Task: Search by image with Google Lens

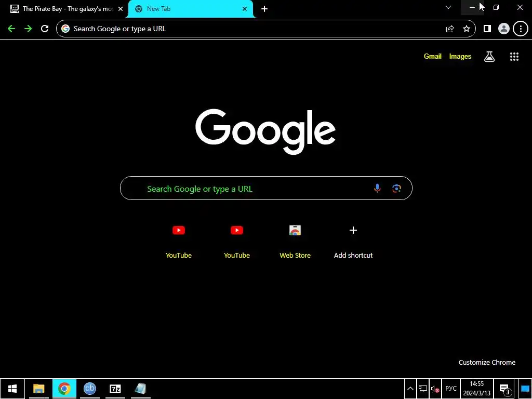Action: click(396, 188)
